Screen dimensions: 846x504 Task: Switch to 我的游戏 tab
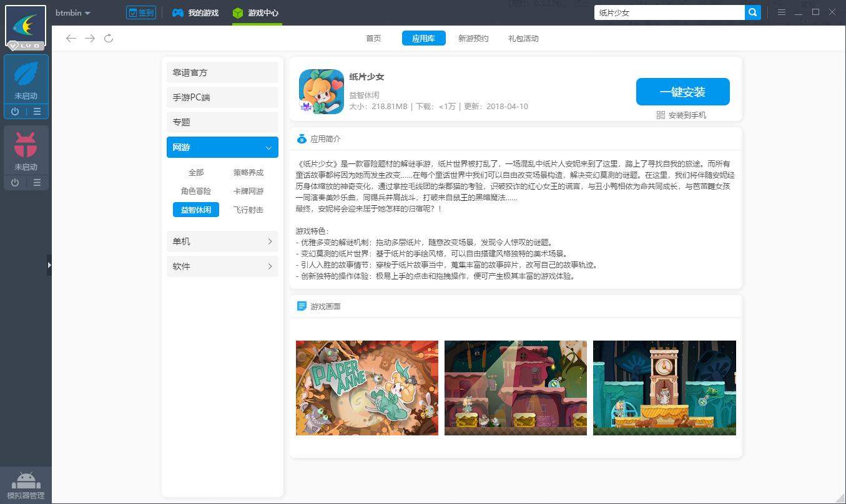click(195, 12)
